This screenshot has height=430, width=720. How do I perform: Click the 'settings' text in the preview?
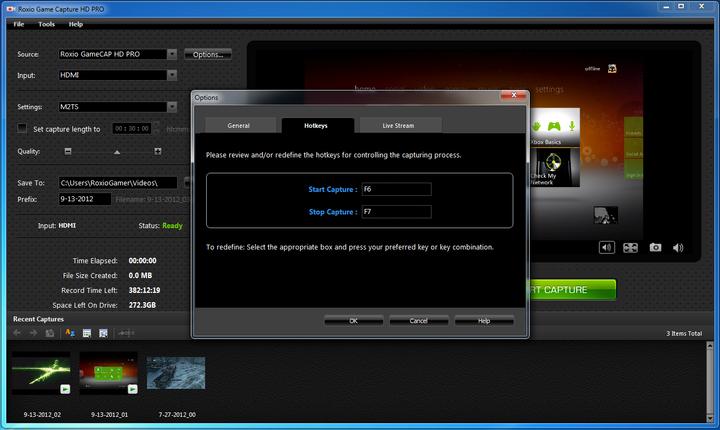point(549,89)
